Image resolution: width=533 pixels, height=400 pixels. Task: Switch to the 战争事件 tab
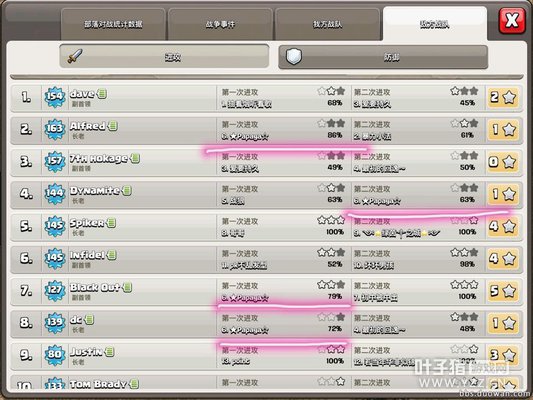(x=220, y=24)
